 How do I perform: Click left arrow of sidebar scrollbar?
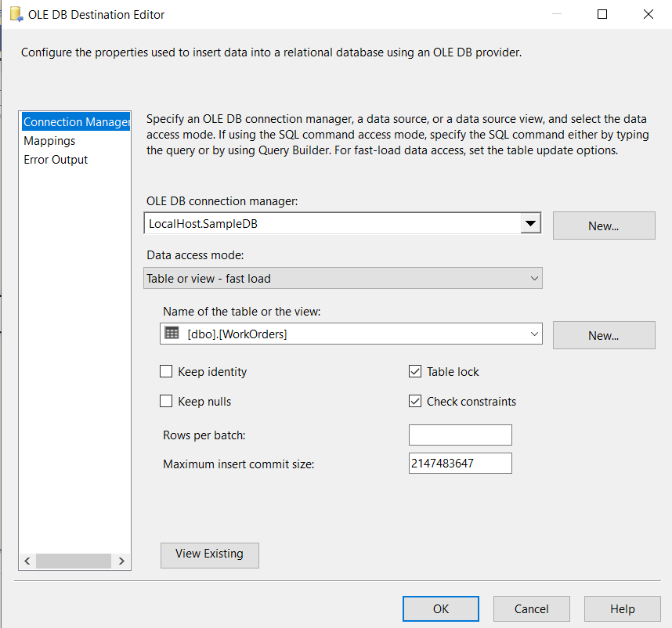pyautogui.click(x=27, y=561)
